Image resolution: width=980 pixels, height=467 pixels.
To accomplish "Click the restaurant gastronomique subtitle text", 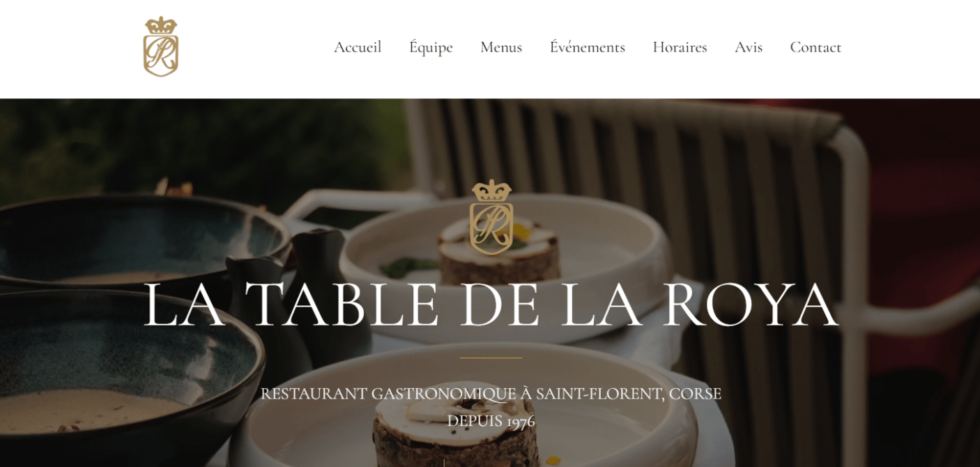I will [491, 394].
